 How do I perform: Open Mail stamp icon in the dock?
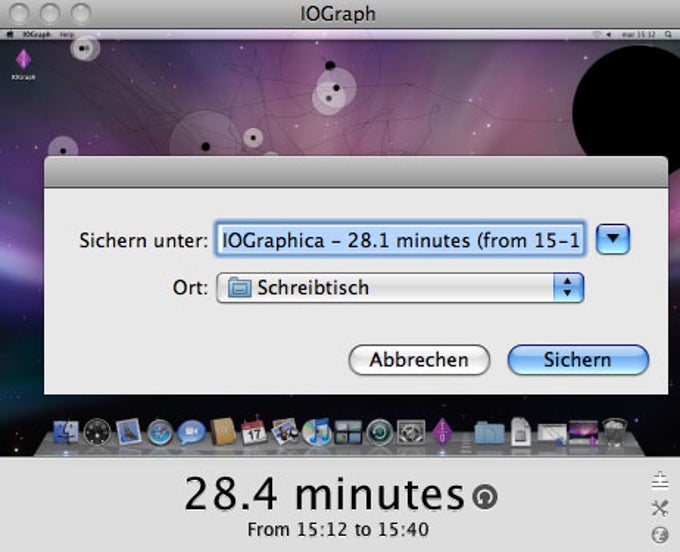pyautogui.click(x=128, y=432)
